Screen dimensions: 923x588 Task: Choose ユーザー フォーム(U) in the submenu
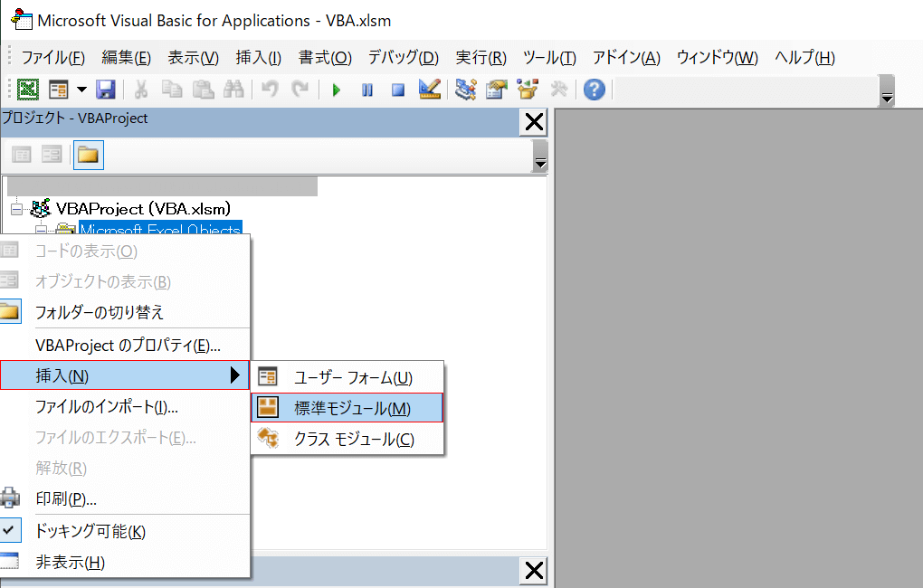(x=352, y=377)
